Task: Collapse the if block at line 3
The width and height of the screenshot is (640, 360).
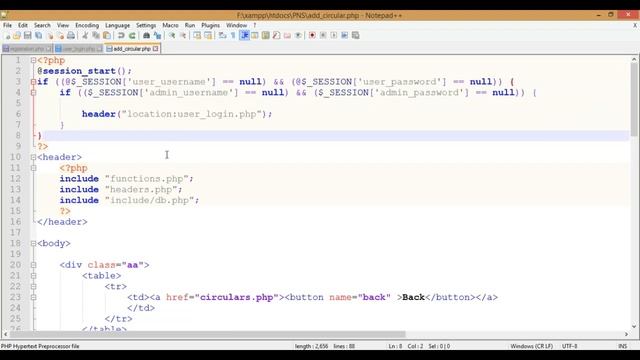Action: tap(33, 82)
